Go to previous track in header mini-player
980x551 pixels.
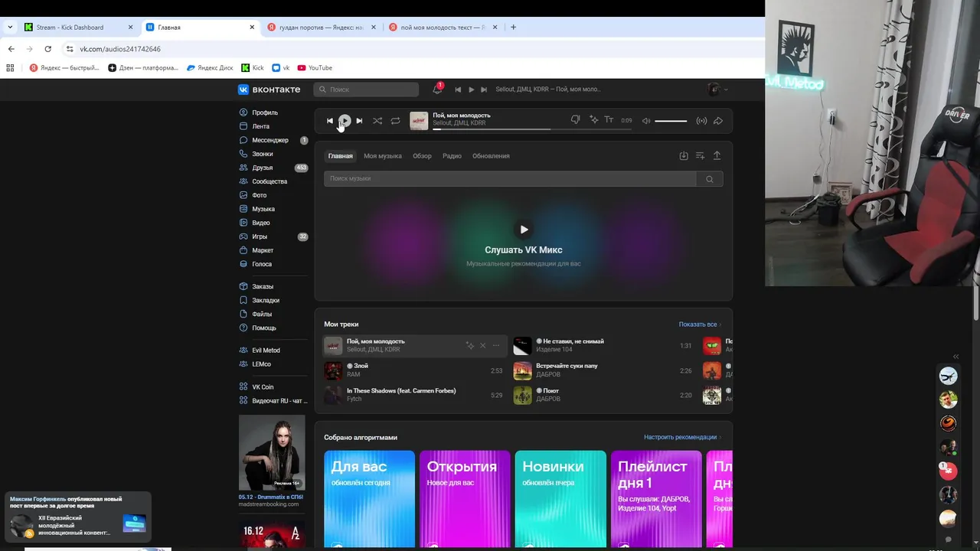458,90
